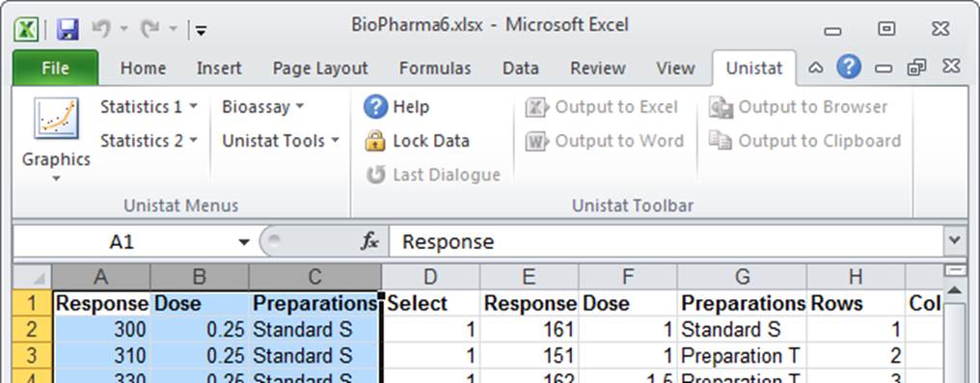Viewport: 980px width, 383px height.
Task: Expand the Statistics 1 dropdown
Action: coord(149,107)
